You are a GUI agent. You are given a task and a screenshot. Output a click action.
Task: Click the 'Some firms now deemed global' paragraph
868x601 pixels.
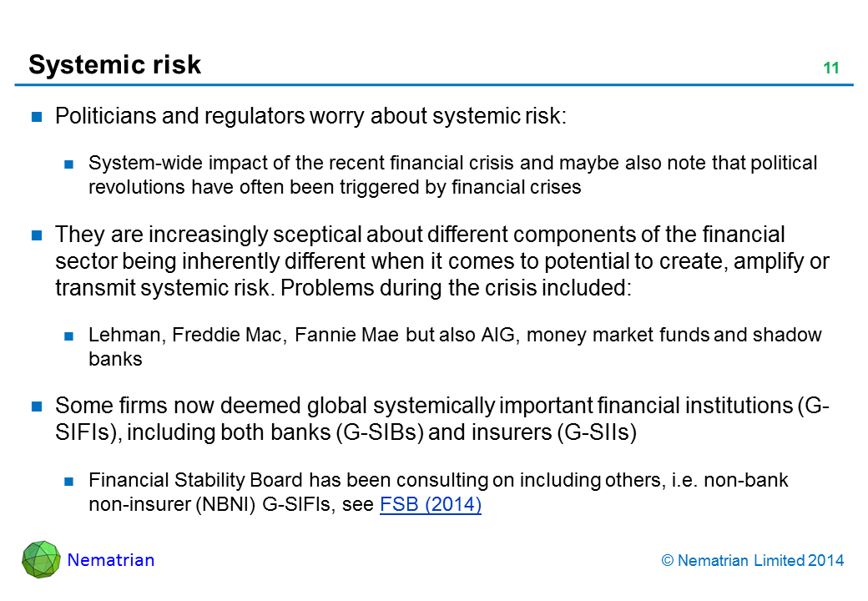coord(441,419)
